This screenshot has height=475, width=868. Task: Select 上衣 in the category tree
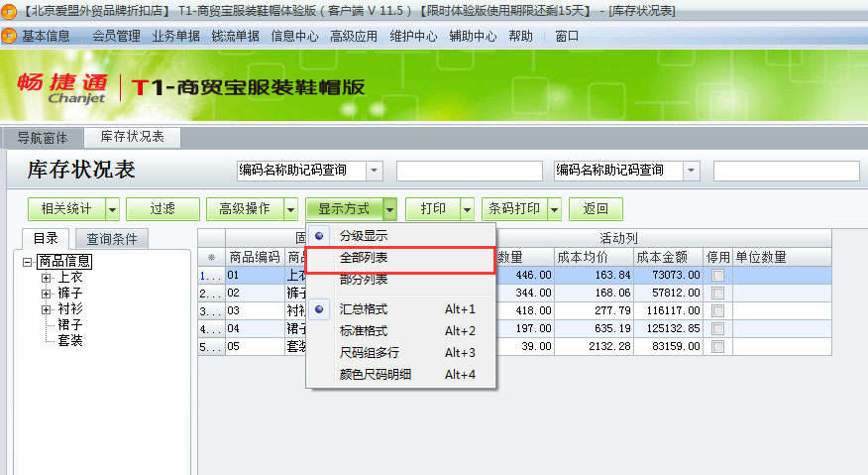tap(70, 277)
